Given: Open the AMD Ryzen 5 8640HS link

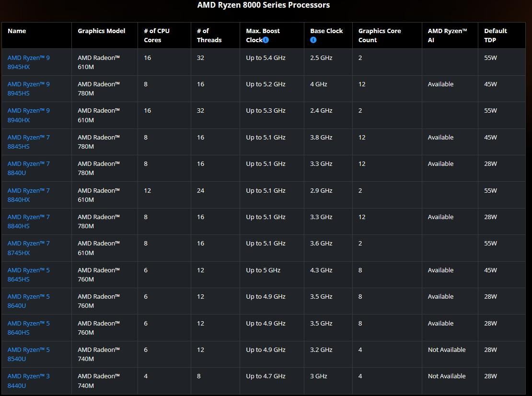Looking at the screenshot, I should pos(28,328).
